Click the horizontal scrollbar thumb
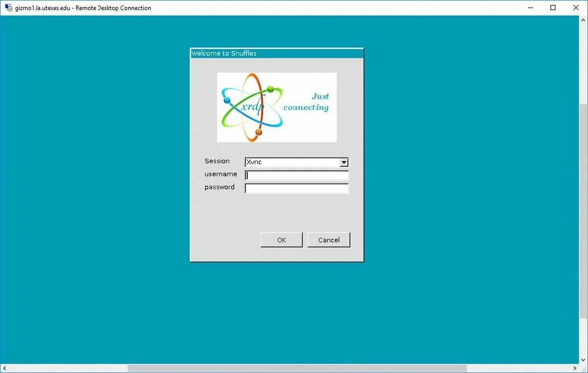 (297, 368)
